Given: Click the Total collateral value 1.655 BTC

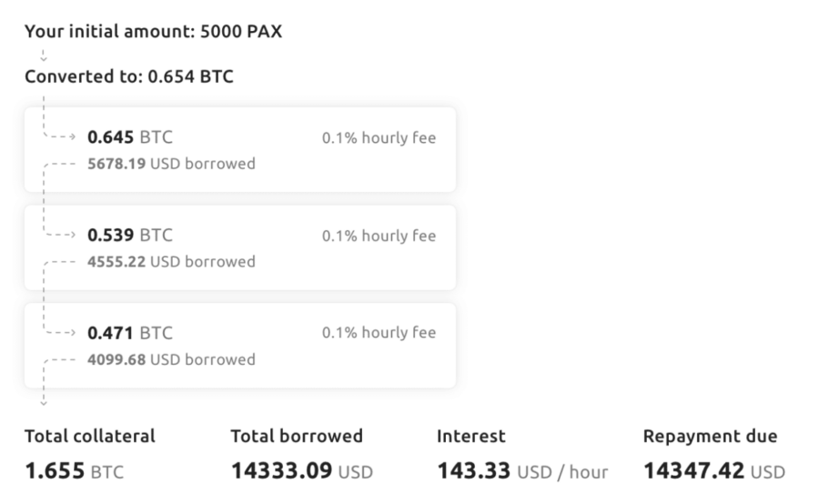Looking at the screenshot, I should pyautogui.click(x=74, y=471).
